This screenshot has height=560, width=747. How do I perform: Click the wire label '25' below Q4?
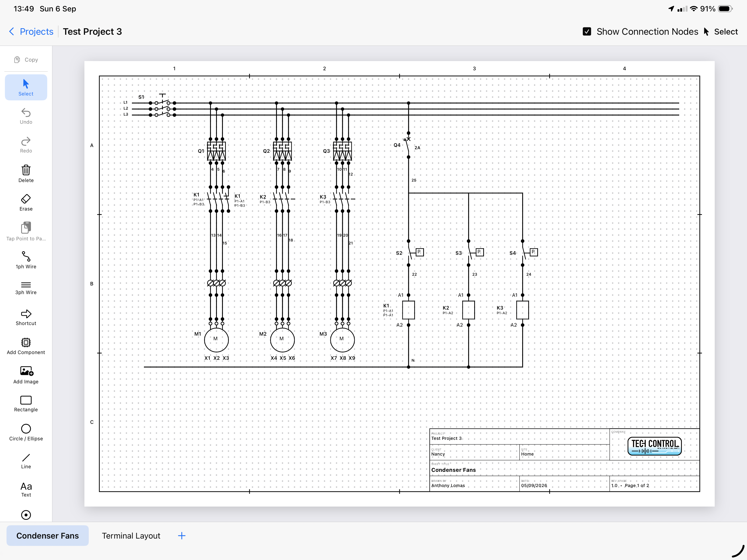[x=414, y=180]
